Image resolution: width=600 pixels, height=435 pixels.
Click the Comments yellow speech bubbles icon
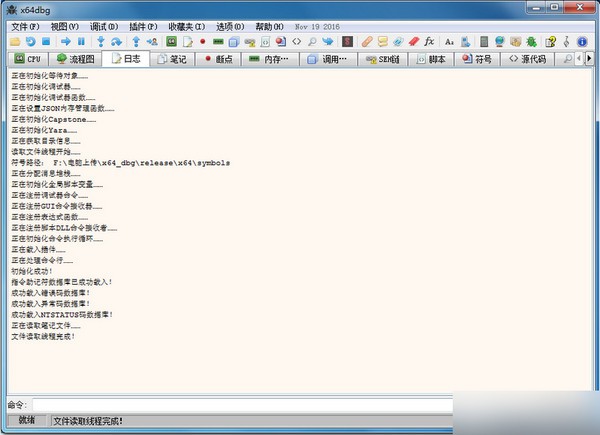coord(383,41)
